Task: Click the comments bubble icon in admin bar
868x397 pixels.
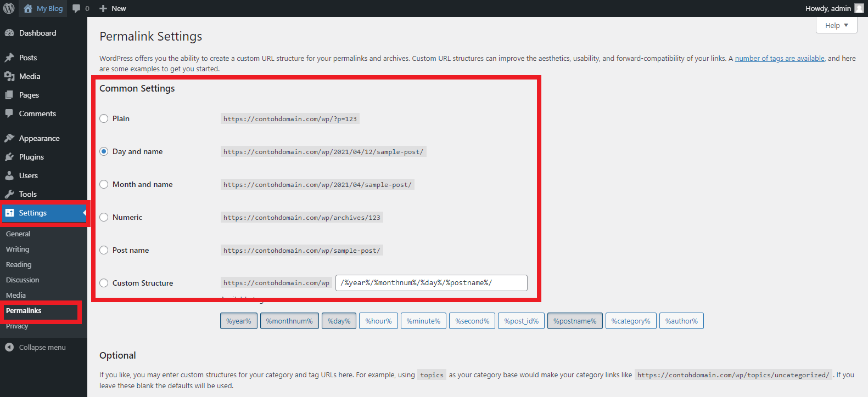Action: tap(77, 8)
